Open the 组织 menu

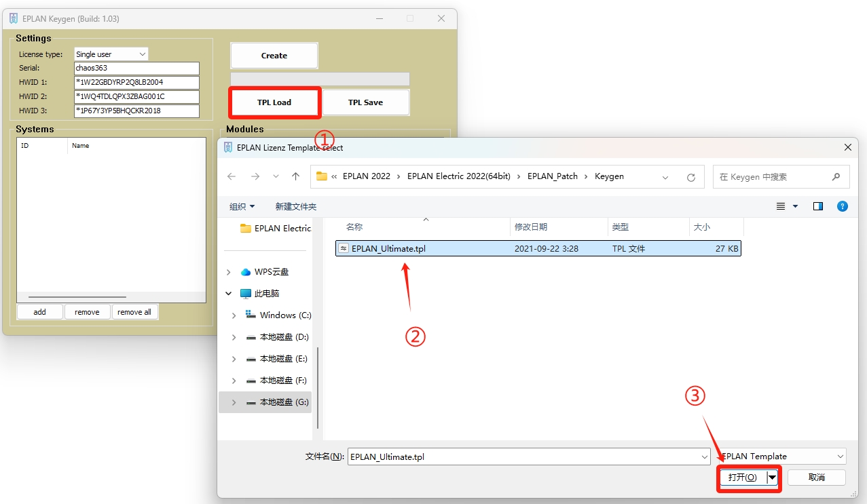(x=242, y=206)
